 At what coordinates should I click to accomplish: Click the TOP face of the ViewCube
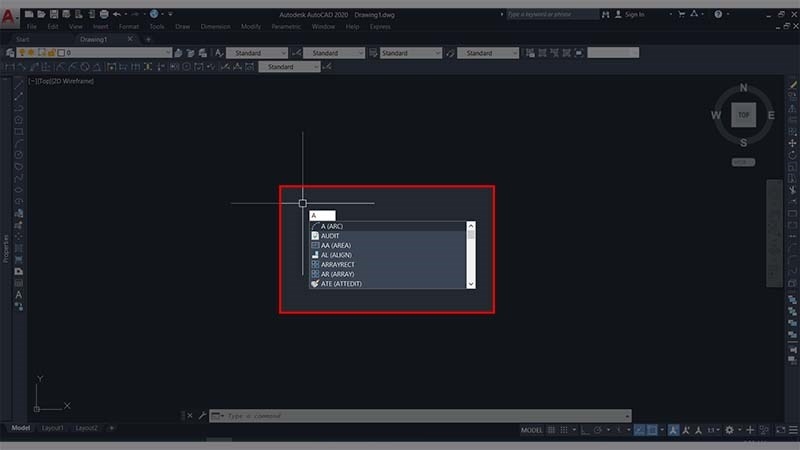[x=743, y=115]
